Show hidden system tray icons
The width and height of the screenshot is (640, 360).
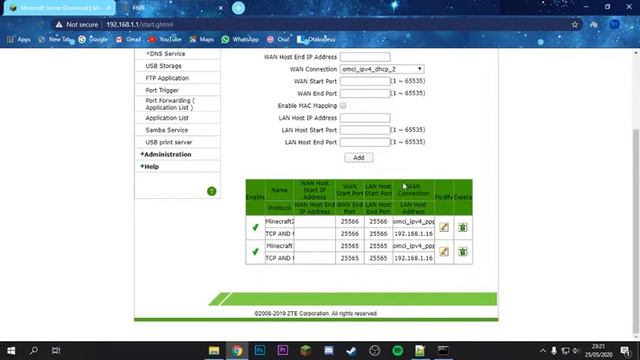[x=542, y=351]
